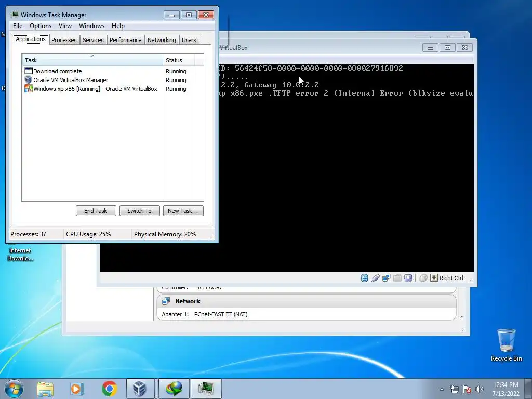Click the Task Manager title bar icon
The width and height of the screenshot is (532, 399).
point(15,15)
